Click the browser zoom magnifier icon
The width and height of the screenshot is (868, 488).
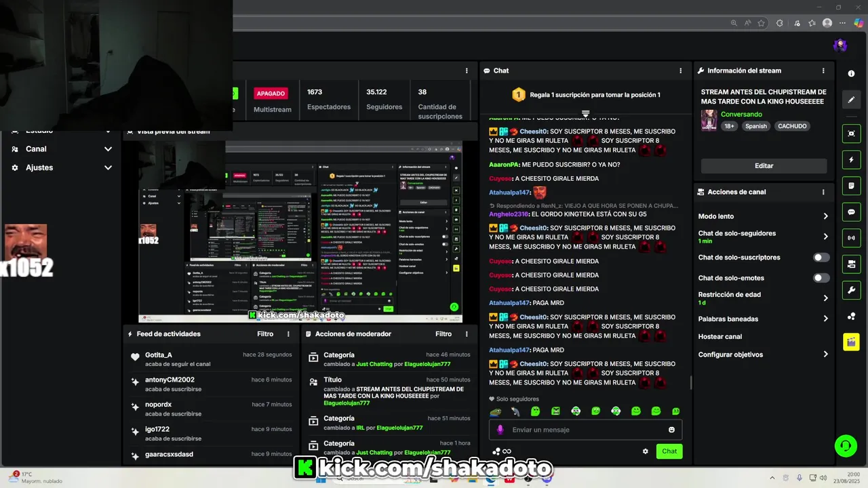point(734,23)
